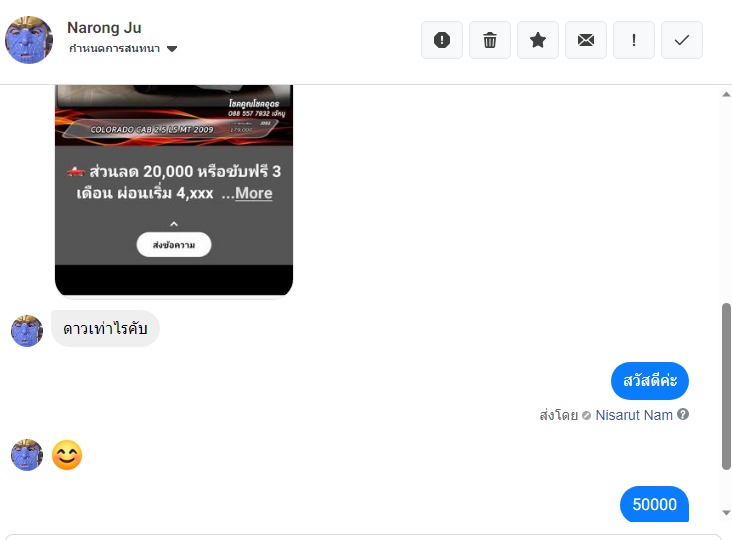Click the Narong Ju contact name

coord(104,28)
